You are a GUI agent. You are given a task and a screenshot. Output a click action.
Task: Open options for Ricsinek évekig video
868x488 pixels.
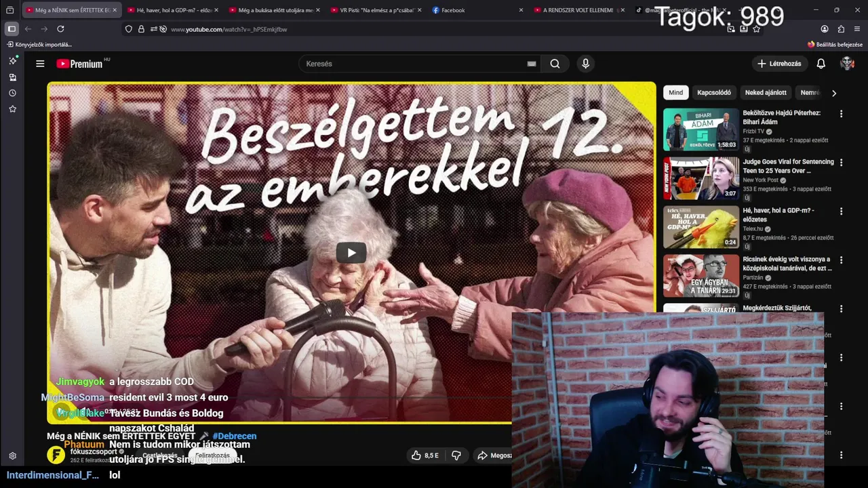point(842,260)
